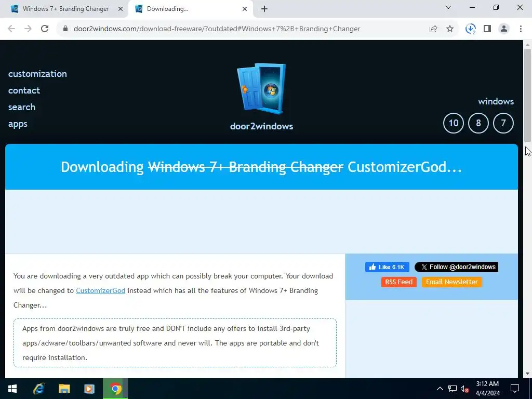Open the Chrome profile avatar
The image size is (532, 399).
click(504, 29)
